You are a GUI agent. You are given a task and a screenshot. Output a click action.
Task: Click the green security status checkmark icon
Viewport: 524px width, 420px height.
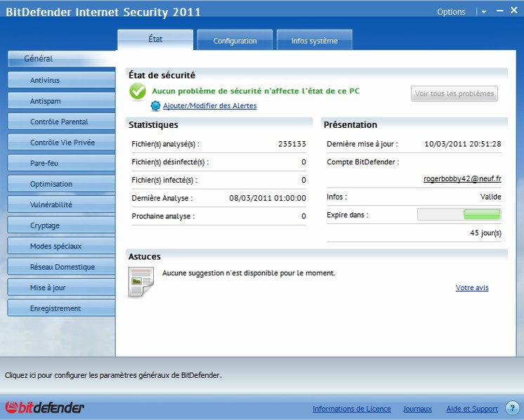point(138,91)
